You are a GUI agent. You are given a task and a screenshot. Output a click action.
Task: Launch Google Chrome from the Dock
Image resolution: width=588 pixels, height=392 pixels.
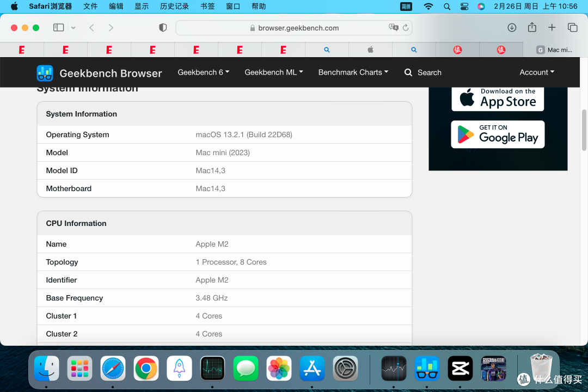point(146,369)
